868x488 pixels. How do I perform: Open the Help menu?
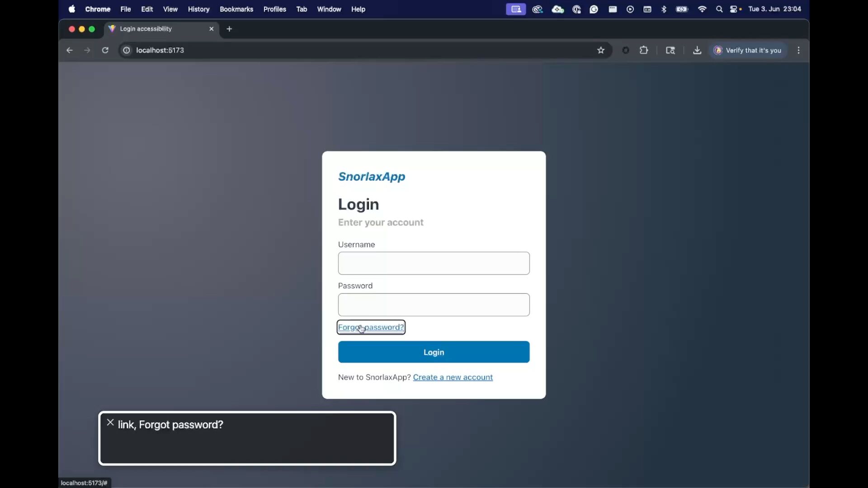tap(358, 9)
